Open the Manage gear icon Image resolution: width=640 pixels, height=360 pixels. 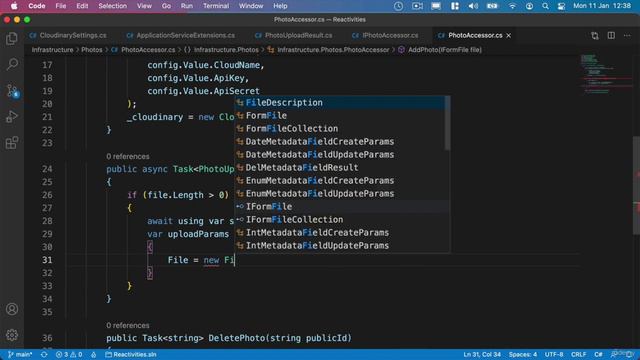coord(12,335)
